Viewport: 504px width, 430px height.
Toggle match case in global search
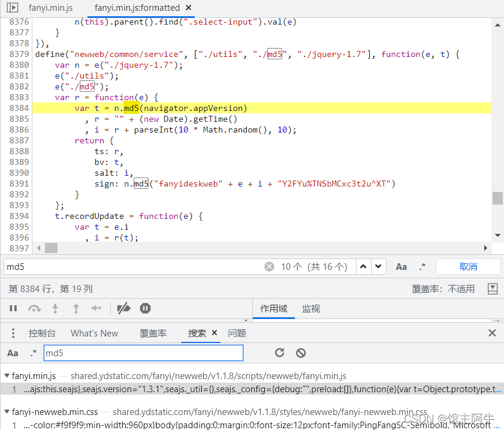pos(13,353)
